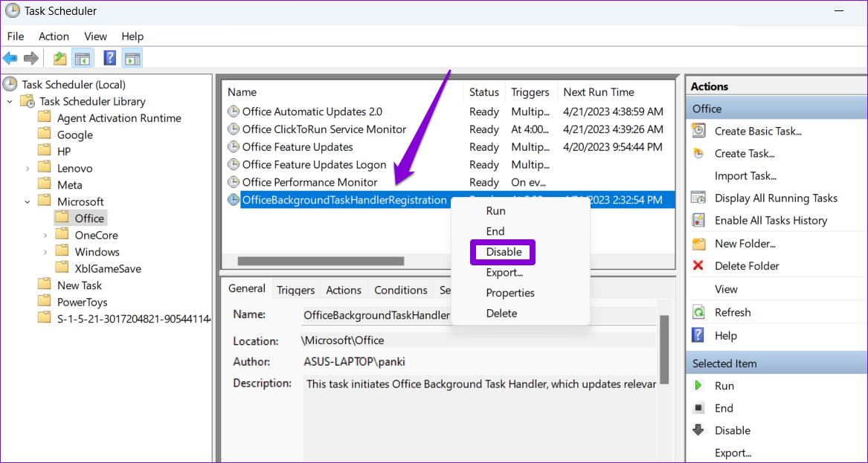The height and width of the screenshot is (463, 868).
Task: Toggle the action pane visibility icon
Action: 133,57
